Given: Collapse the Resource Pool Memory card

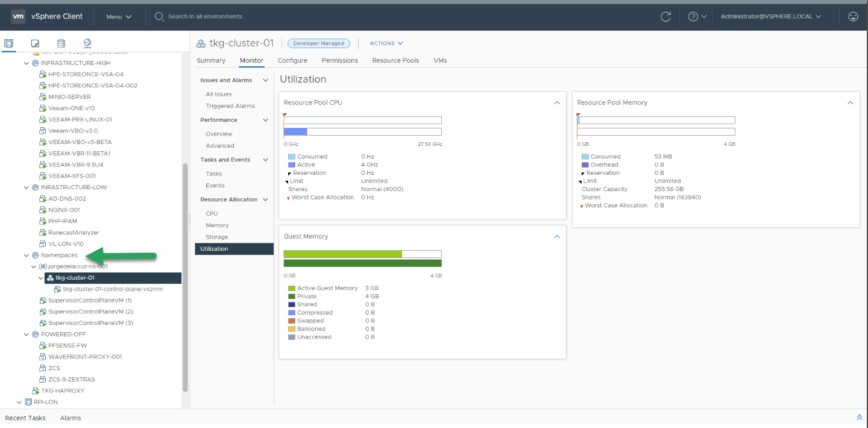Looking at the screenshot, I should tap(851, 102).
